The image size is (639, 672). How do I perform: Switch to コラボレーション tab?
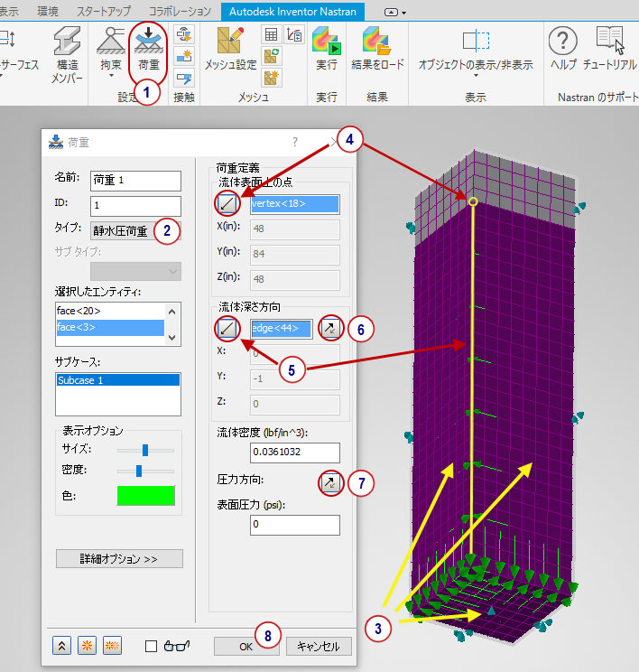180,12
